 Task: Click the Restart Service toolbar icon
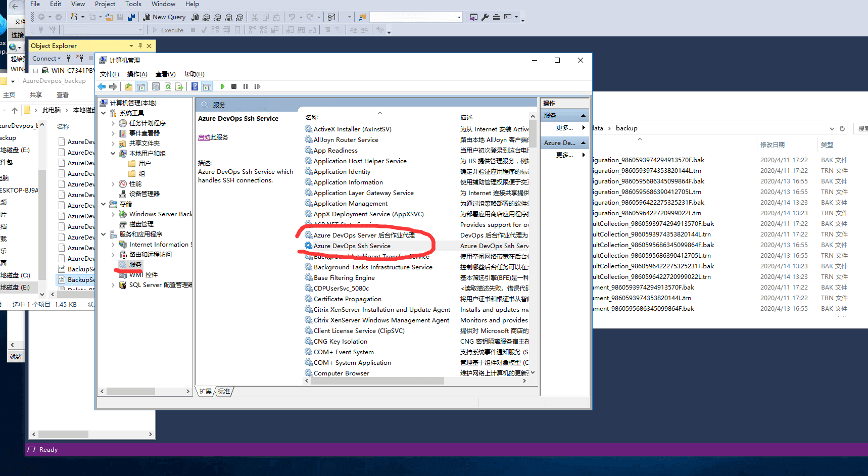pos(257,86)
